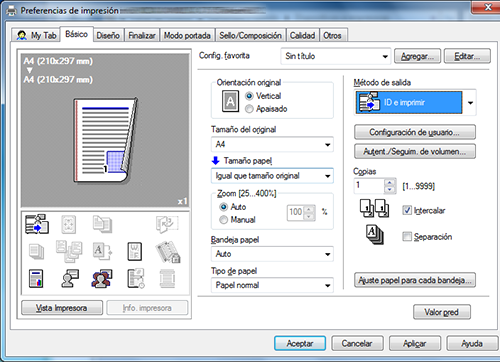Click the original orientation A page icon

(x=230, y=101)
